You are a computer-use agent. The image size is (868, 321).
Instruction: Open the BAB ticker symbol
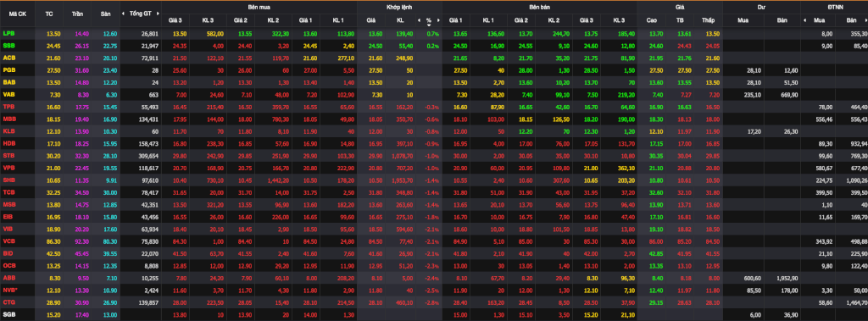(x=8, y=82)
